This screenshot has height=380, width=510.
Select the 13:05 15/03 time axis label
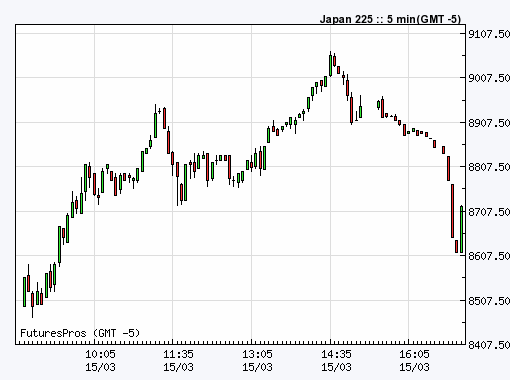pos(257,361)
